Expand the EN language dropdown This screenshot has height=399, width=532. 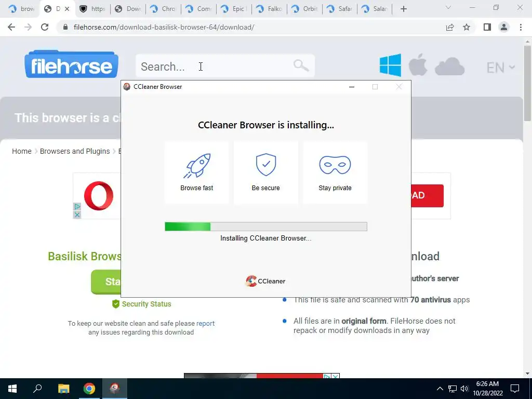(x=501, y=67)
